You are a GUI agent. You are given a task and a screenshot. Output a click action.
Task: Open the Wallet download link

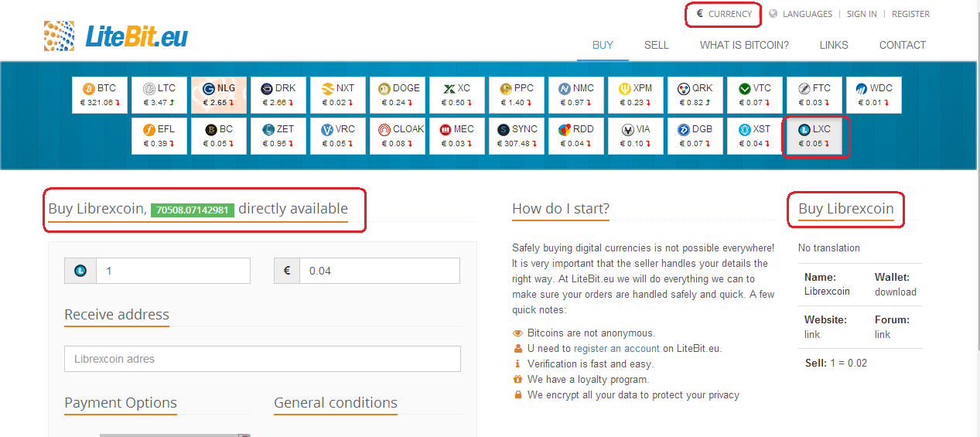[896, 292]
